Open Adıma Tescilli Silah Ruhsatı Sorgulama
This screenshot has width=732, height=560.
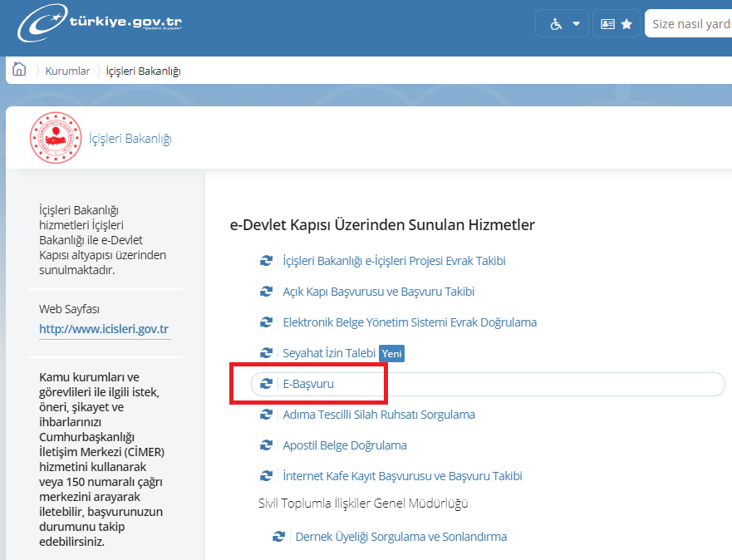[x=379, y=415]
